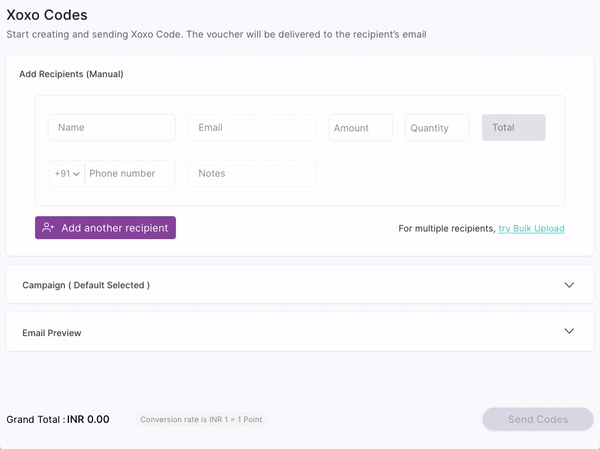
Task: Expand the Email Preview section
Action: [x=300, y=332]
